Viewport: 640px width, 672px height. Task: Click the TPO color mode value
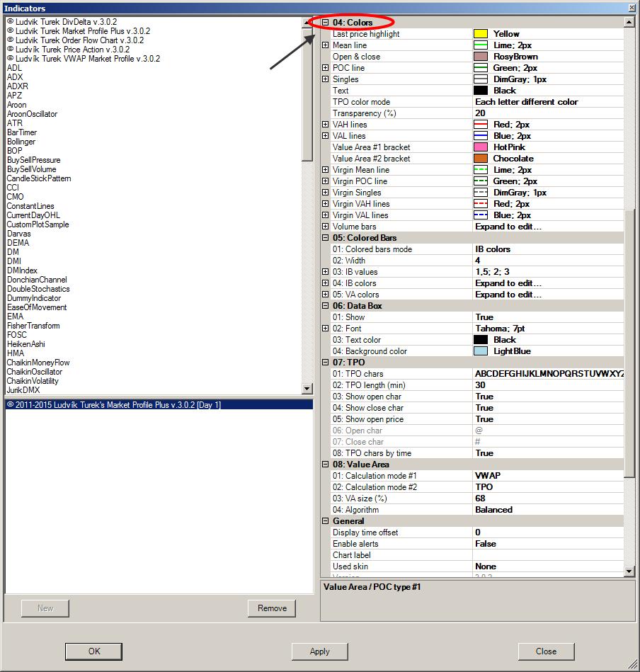(x=548, y=101)
